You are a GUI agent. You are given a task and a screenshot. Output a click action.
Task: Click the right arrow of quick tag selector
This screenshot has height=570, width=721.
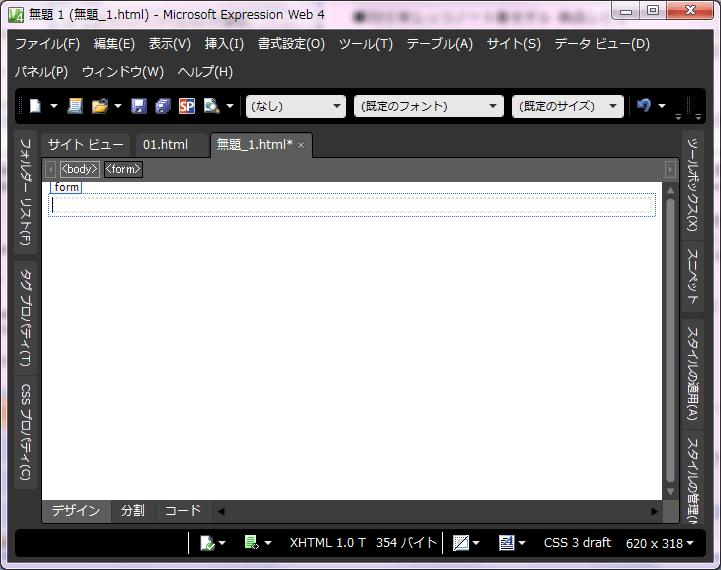pyautogui.click(x=670, y=169)
